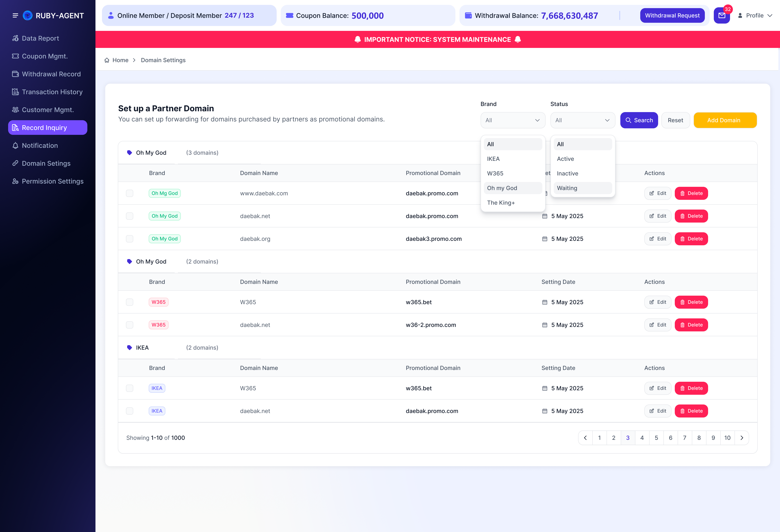This screenshot has height=532, width=780.
Task: Check the www.daebak.com row checkbox
Action: [x=130, y=193]
